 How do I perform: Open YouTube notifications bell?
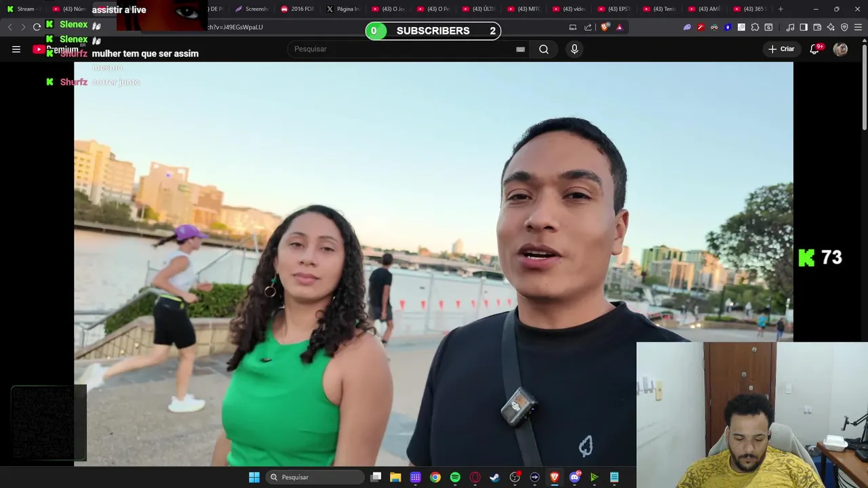point(814,49)
